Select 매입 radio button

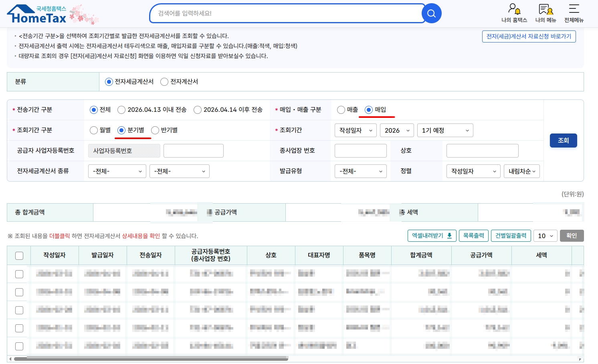(x=369, y=110)
